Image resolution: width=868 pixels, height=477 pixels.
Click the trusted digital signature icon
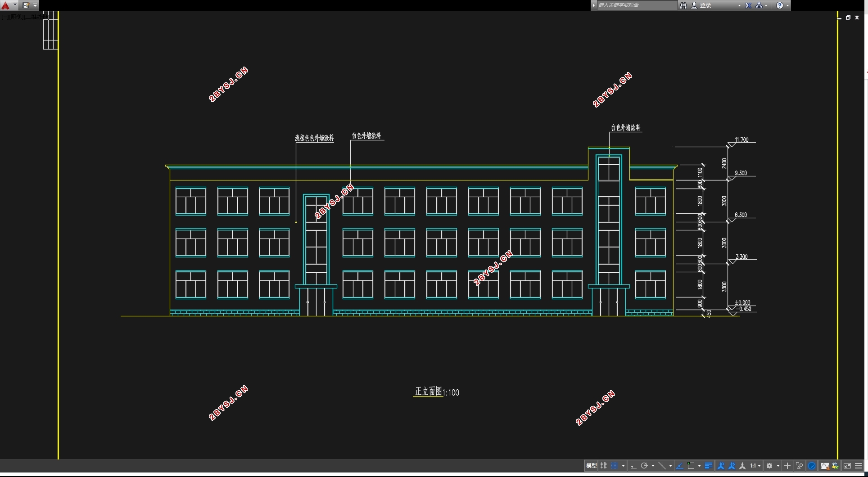coord(836,466)
